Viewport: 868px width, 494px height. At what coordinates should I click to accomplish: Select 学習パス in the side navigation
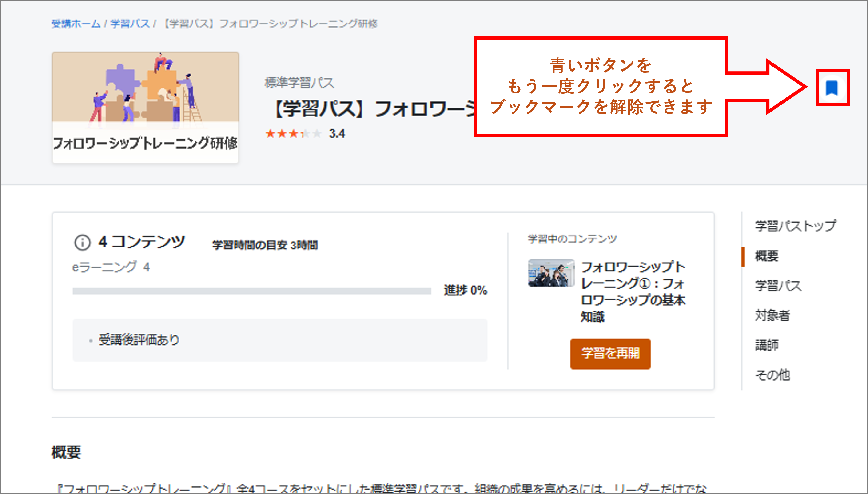point(778,286)
